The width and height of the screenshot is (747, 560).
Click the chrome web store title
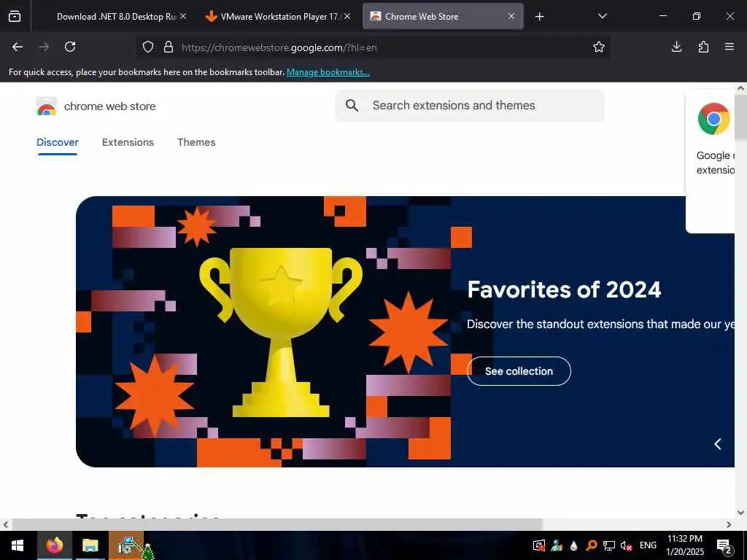pyautogui.click(x=110, y=106)
